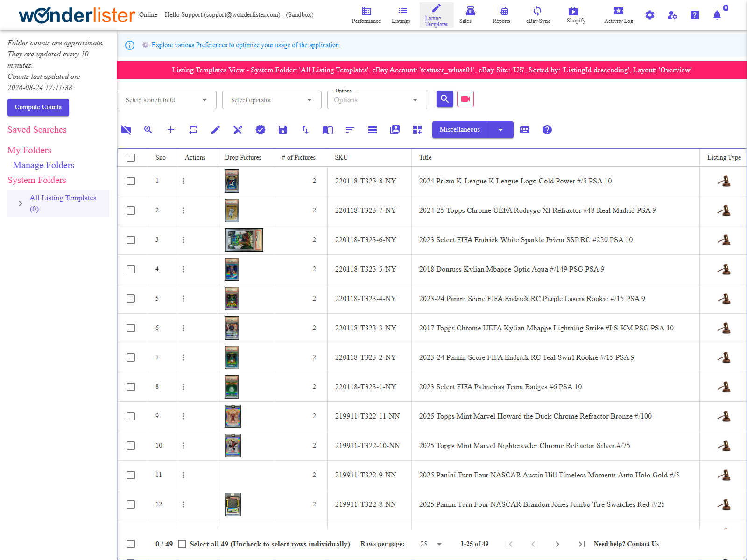The width and height of the screenshot is (747, 560).
Task: Open the advanced search magnifier-star icon
Action: coord(148,130)
